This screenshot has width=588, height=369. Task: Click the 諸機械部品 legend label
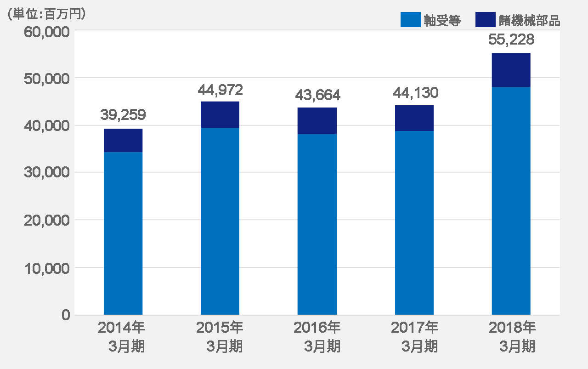pyautogui.click(x=530, y=21)
